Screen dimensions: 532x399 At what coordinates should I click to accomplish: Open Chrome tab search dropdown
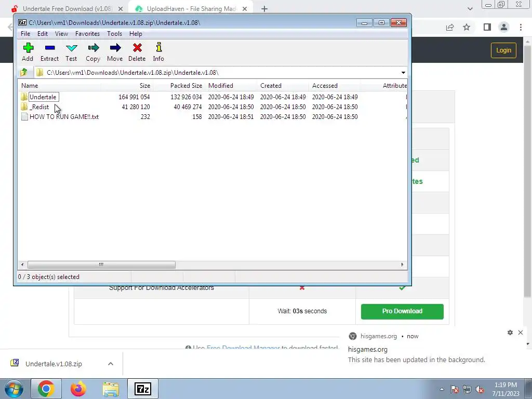pos(470,9)
